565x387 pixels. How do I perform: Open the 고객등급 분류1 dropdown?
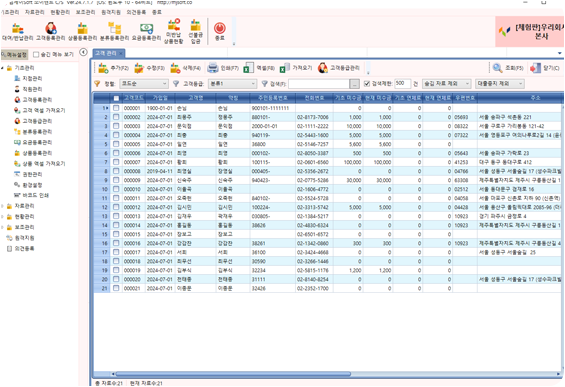tap(232, 84)
